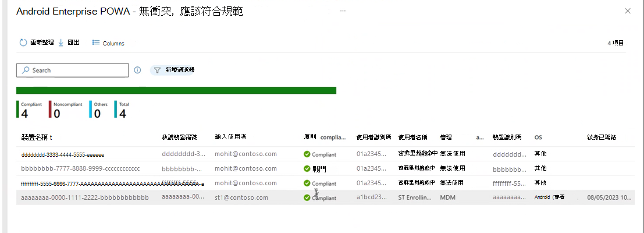The image size is (644, 233).
Task: Click the aaaaaaaa-00... enrollment ID cell
Action: tap(183, 197)
